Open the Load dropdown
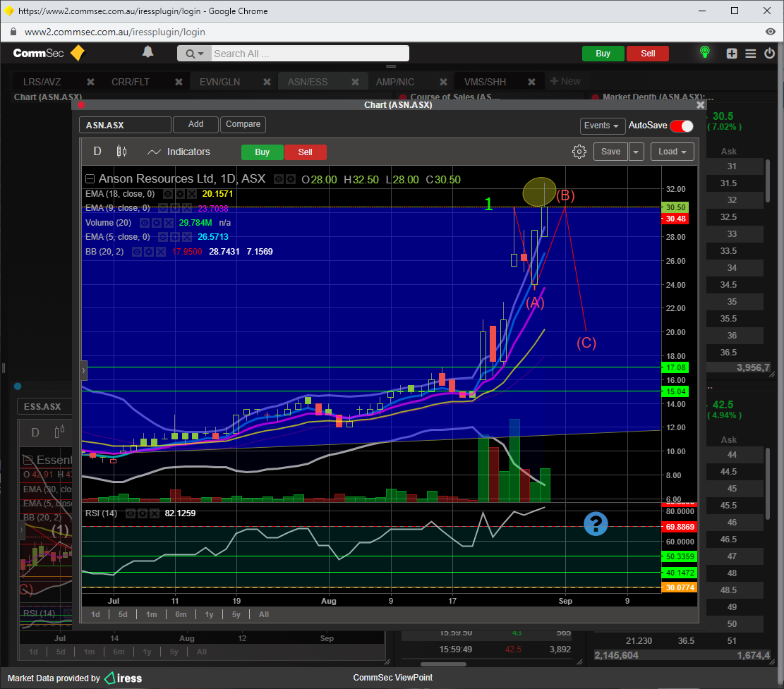 click(673, 152)
